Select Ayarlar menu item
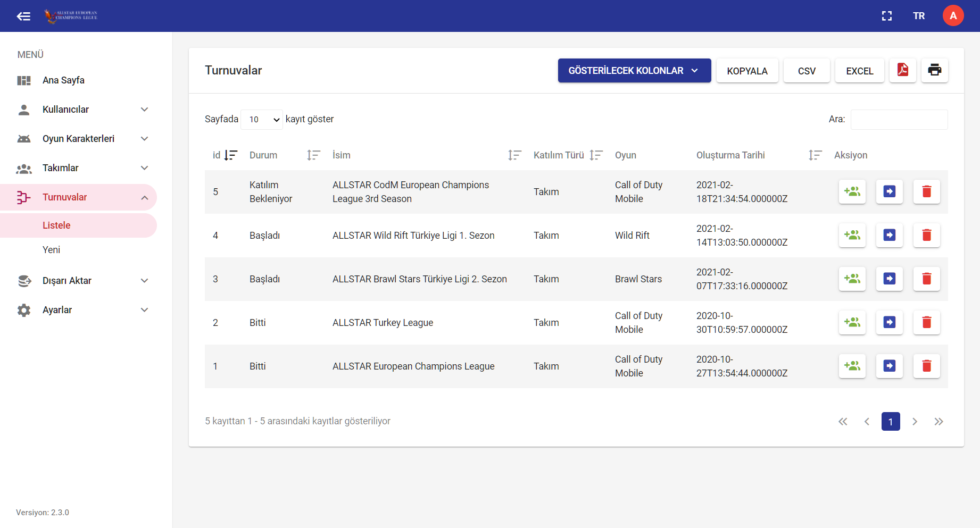 [x=57, y=310]
